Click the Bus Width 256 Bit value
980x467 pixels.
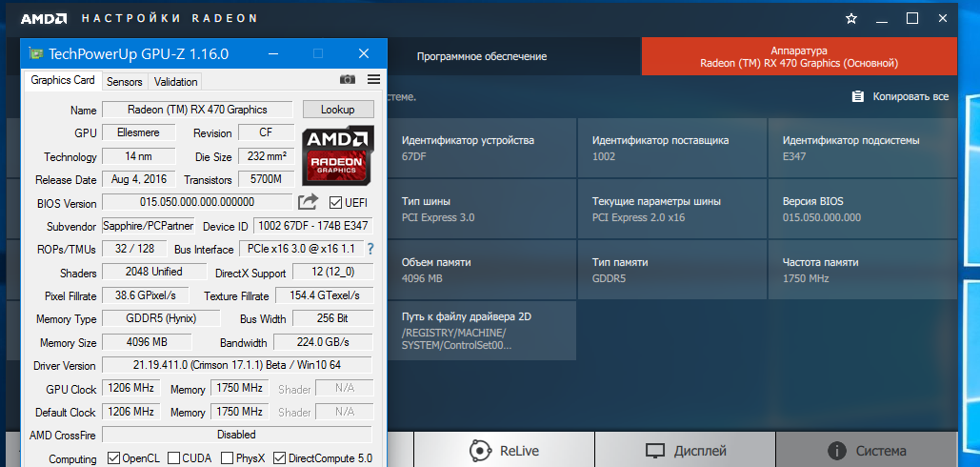click(332, 318)
